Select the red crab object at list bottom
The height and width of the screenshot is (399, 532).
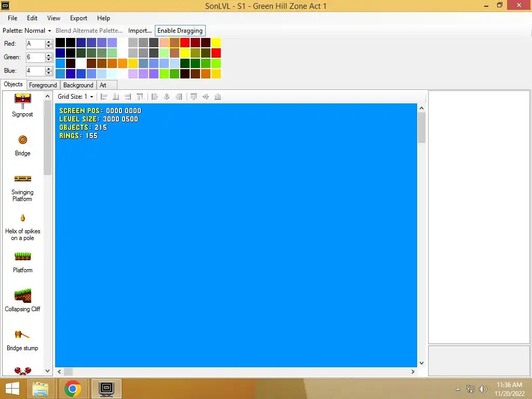23,370
